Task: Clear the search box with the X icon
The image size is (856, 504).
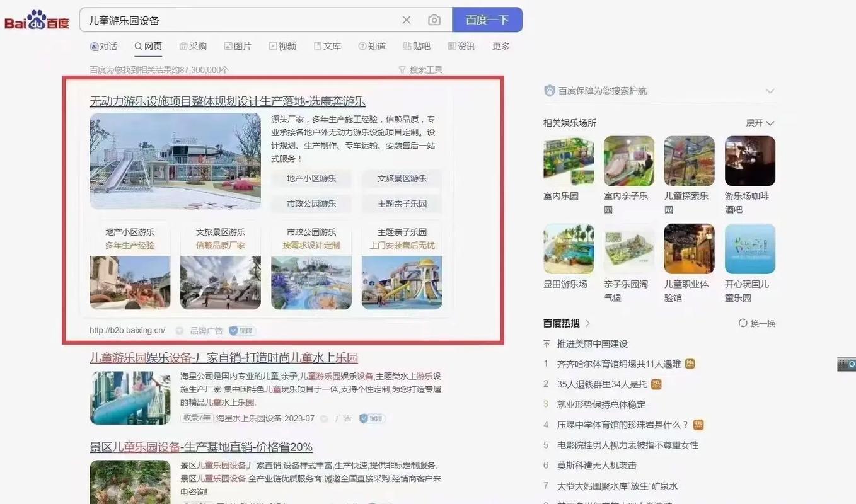Action: pyautogui.click(x=407, y=20)
